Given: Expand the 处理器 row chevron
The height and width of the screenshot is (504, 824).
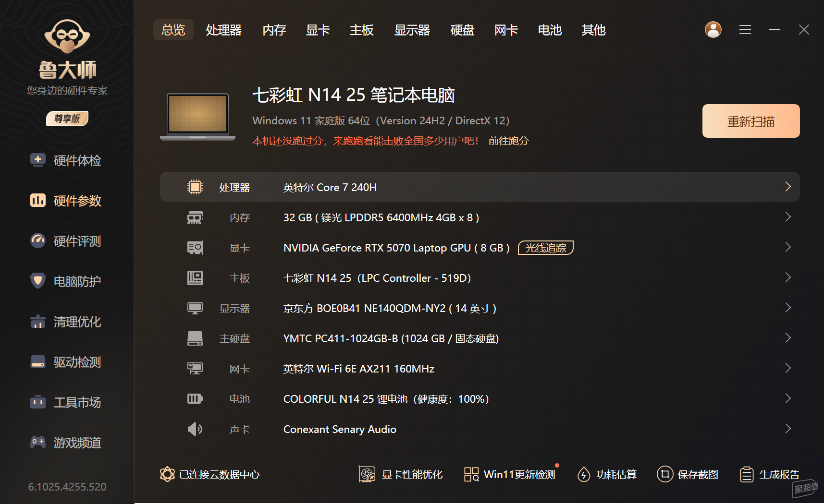Looking at the screenshot, I should point(788,187).
